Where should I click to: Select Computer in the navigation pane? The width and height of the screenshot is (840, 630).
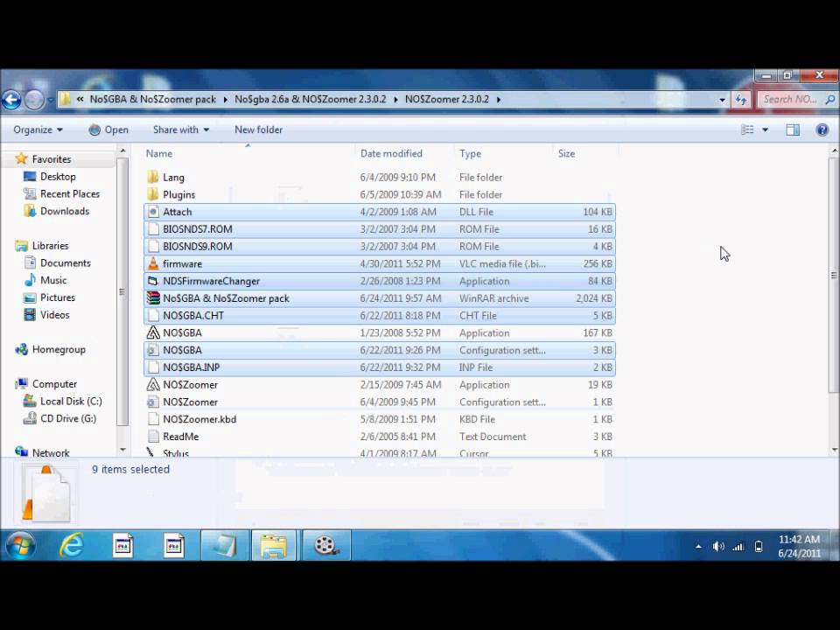[x=54, y=383]
